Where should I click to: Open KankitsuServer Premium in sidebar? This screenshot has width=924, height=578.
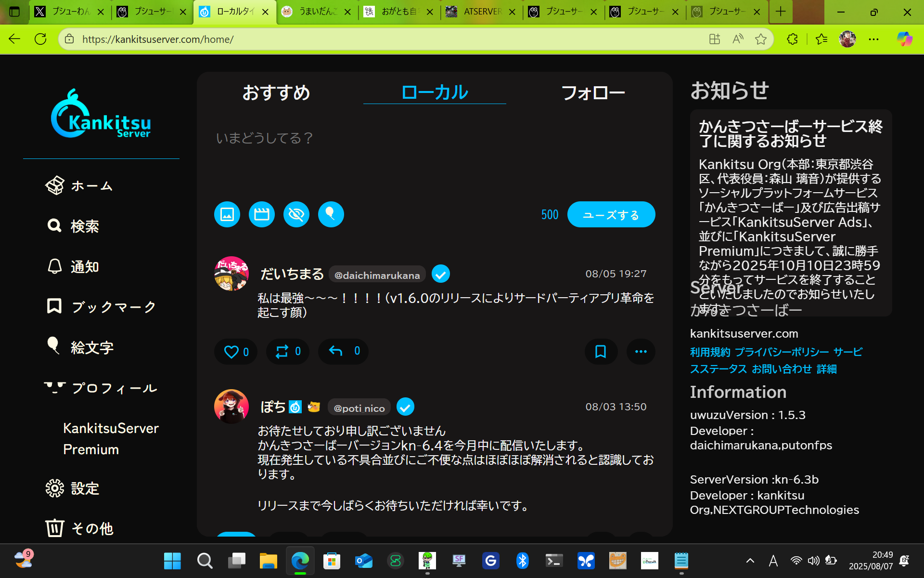pos(111,439)
